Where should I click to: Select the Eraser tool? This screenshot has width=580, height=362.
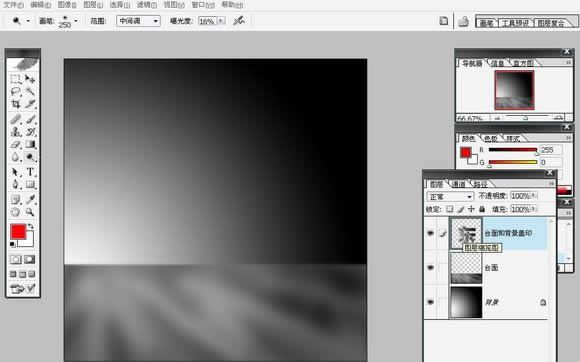pos(15,144)
